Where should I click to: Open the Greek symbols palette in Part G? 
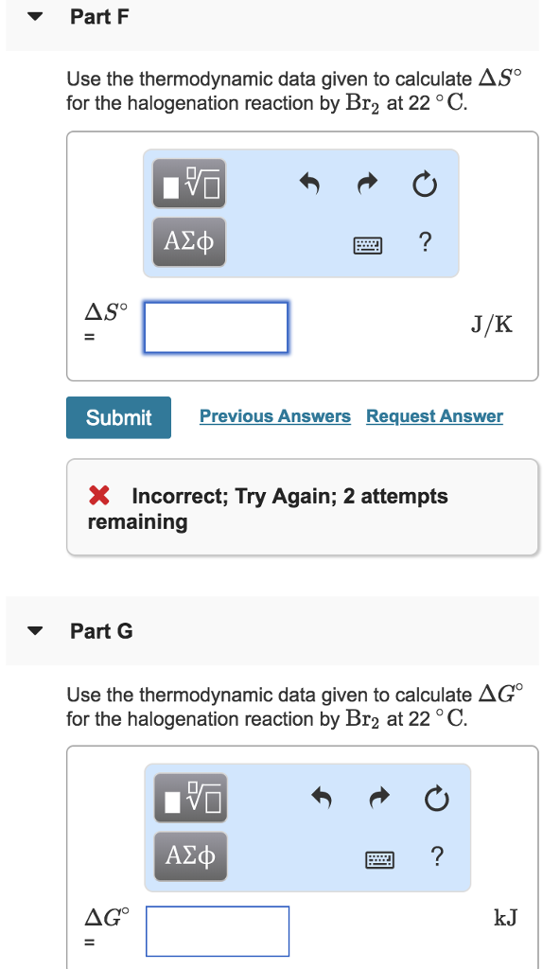tap(189, 855)
